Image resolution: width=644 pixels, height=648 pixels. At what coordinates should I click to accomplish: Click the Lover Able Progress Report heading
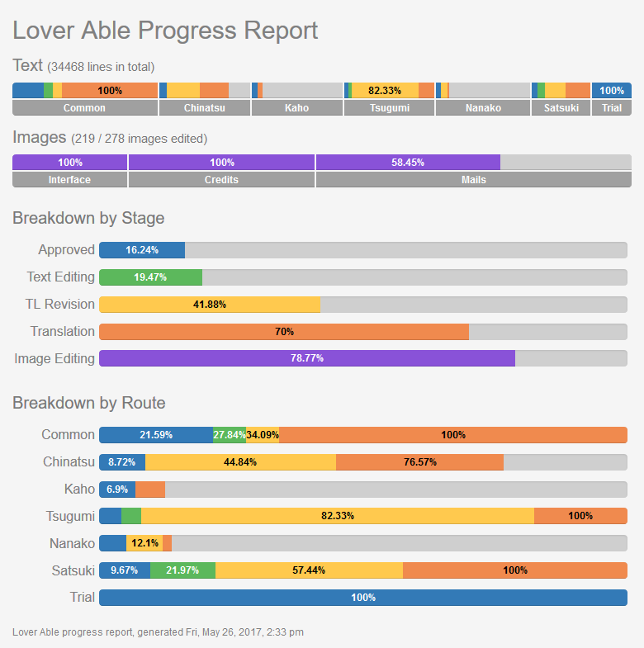(x=165, y=31)
